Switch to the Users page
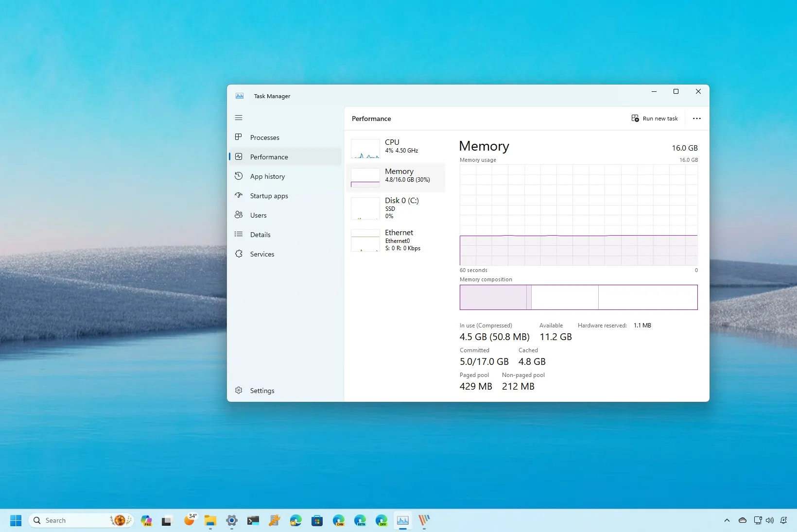 pos(285,215)
